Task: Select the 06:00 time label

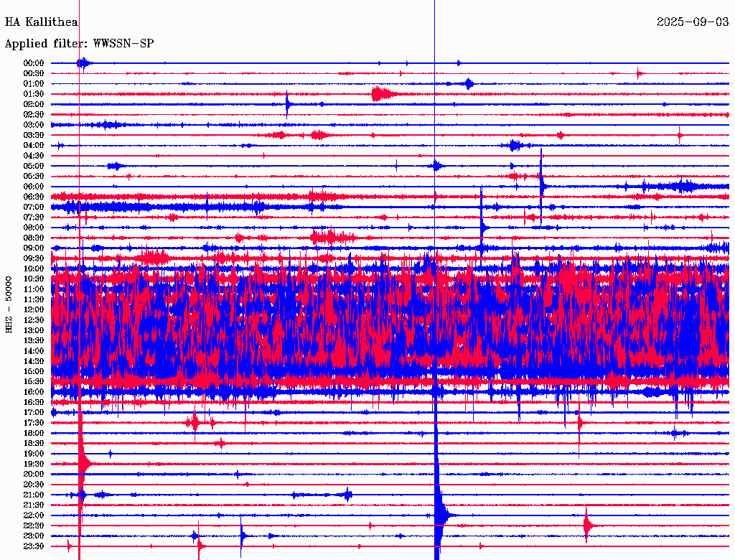Action: pos(34,186)
